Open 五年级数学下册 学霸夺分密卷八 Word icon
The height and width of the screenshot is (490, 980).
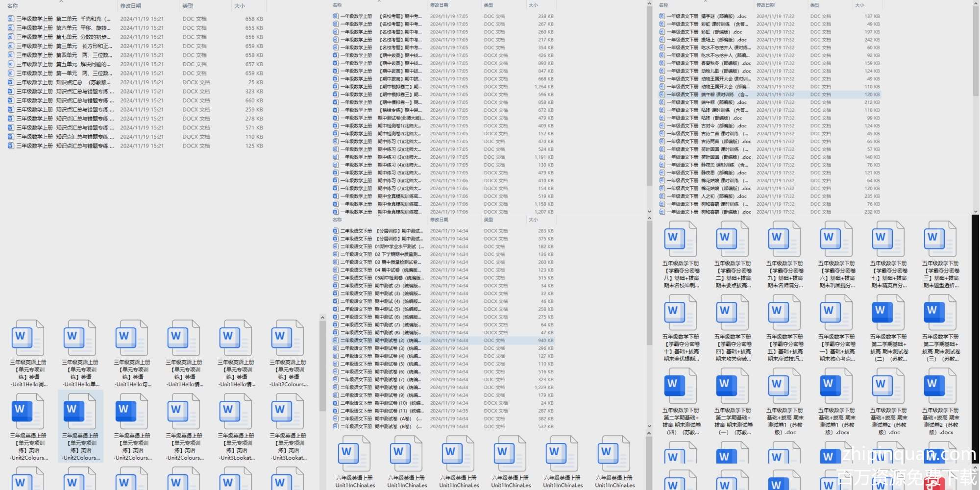pos(681,239)
